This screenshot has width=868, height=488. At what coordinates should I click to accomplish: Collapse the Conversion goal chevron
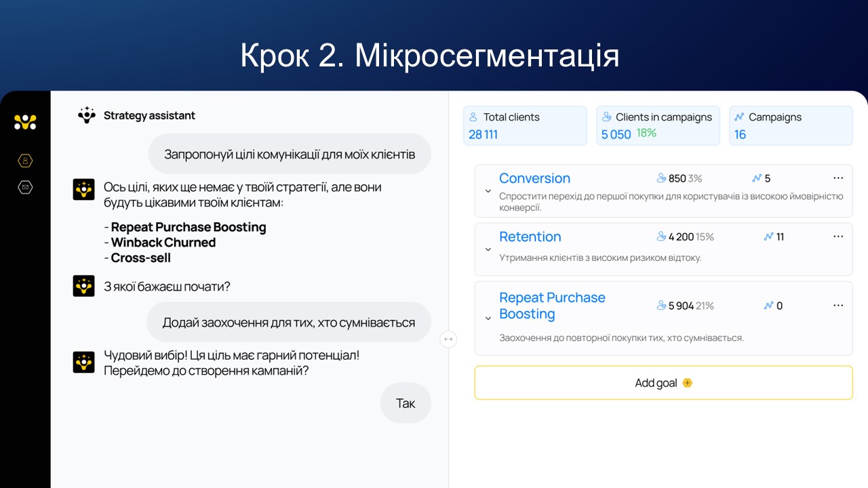[488, 191]
